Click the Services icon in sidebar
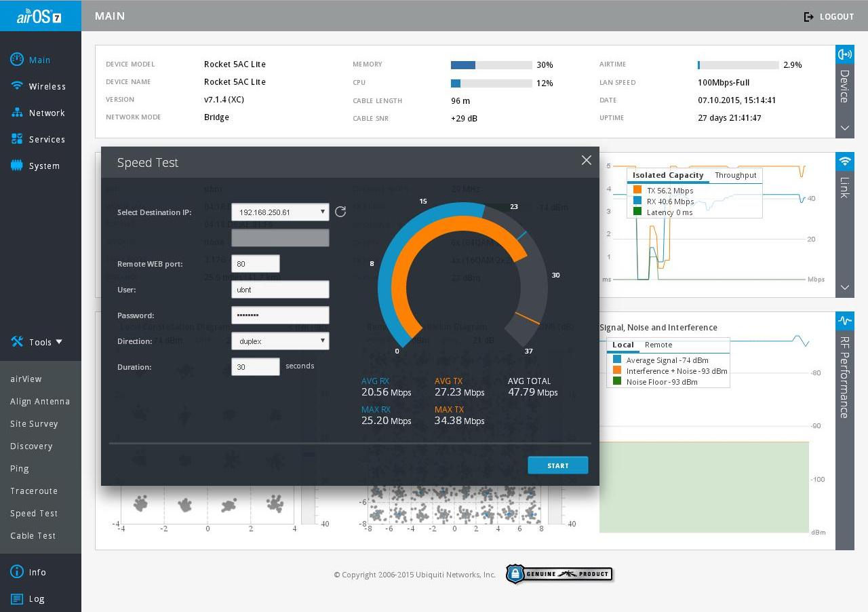Screen dimensions: 868x612 [x=17, y=139]
